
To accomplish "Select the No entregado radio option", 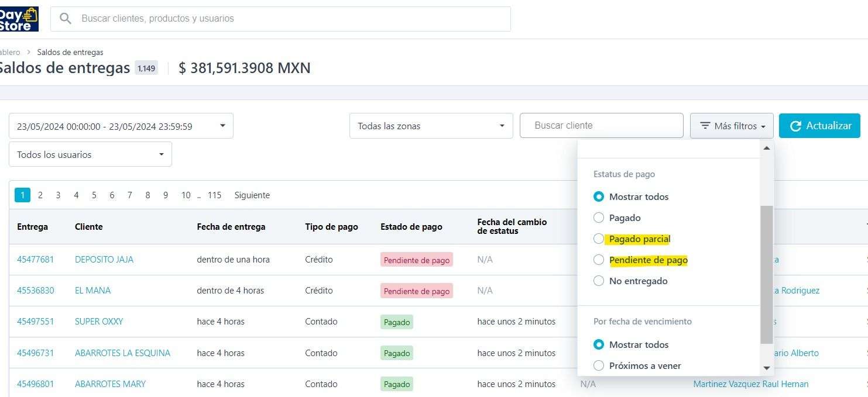I will point(598,281).
